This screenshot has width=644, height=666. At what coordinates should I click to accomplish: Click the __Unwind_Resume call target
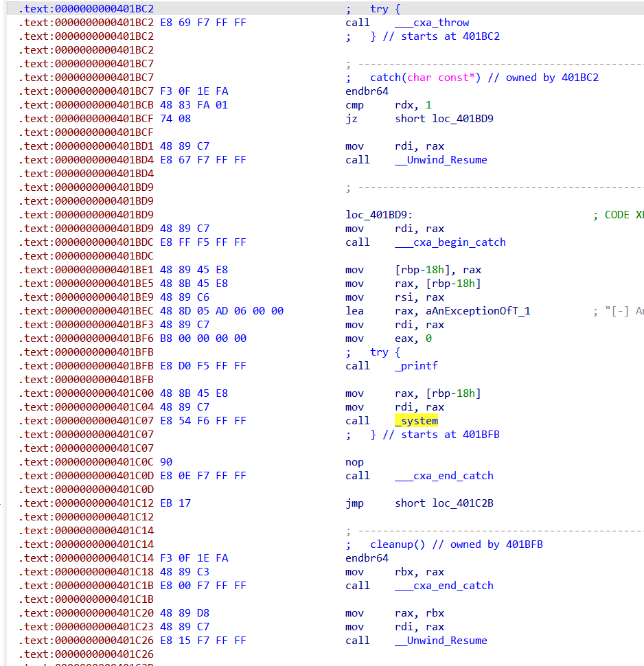(x=442, y=159)
